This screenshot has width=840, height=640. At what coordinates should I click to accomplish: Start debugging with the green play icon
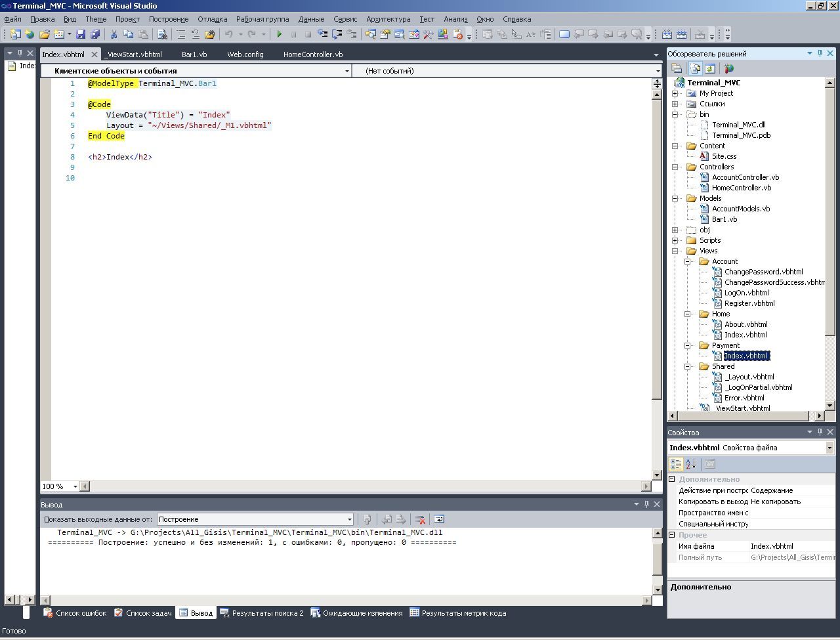[x=280, y=34]
